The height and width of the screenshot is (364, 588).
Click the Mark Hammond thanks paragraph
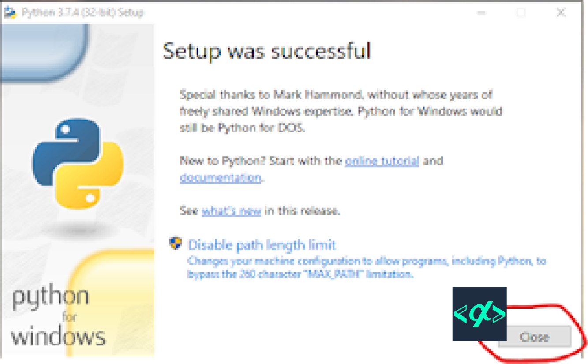(340, 111)
